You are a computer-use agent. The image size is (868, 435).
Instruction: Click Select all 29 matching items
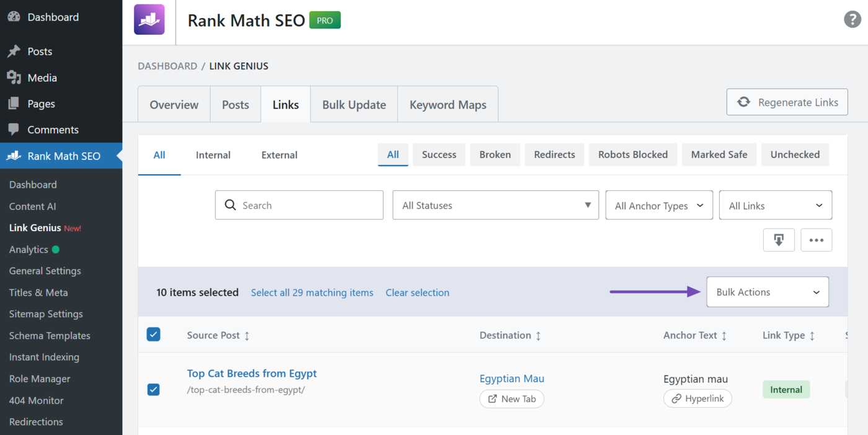click(x=312, y=292)
